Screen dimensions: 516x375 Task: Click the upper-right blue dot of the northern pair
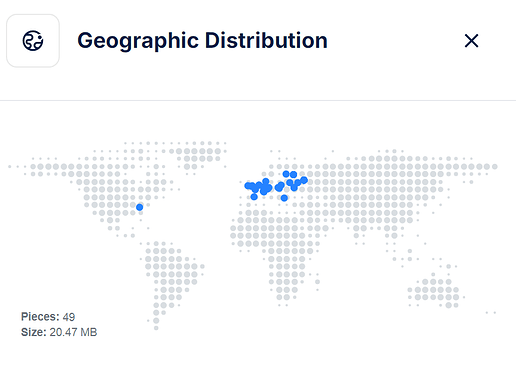coord(293,174)
